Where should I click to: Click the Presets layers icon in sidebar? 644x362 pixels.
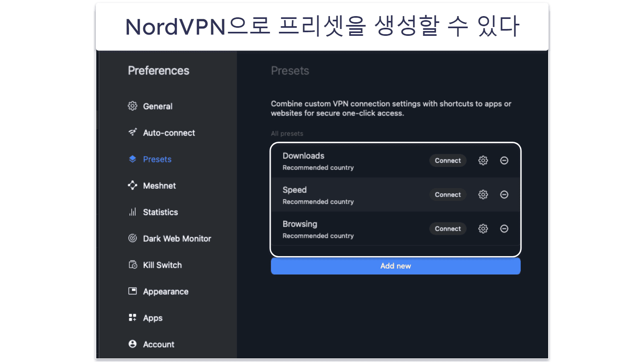tap(133, 159)
